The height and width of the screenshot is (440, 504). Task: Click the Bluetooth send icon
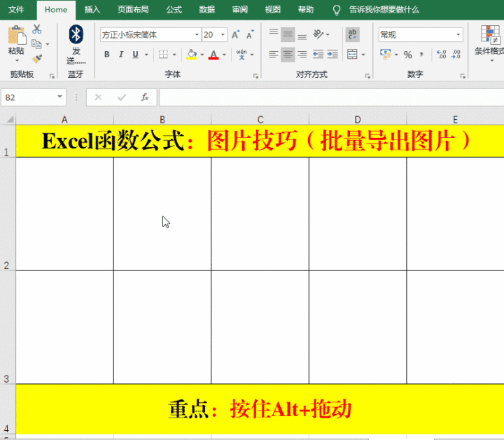click(x=76, y=34)
